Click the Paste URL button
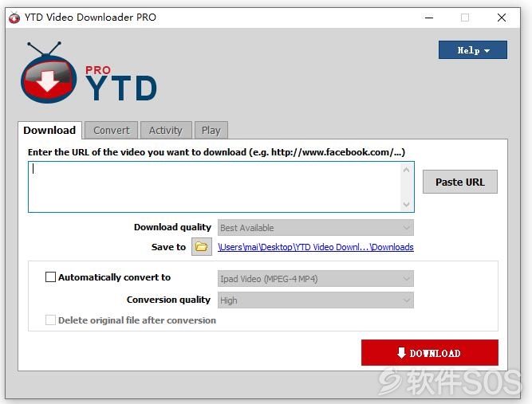This screenshot has height=404, width=532. pyautogui.click(x=459, y=182)
